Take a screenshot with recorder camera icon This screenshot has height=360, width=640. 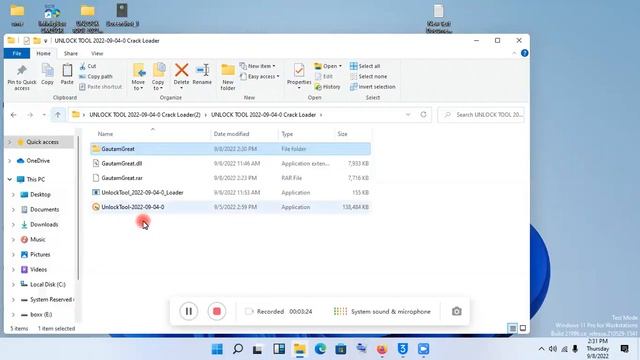tap(457, 311)
